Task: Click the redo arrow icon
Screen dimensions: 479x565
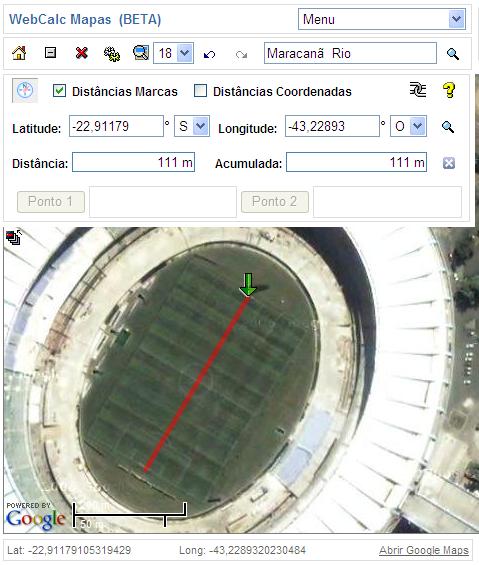Action: coord(241,54)
